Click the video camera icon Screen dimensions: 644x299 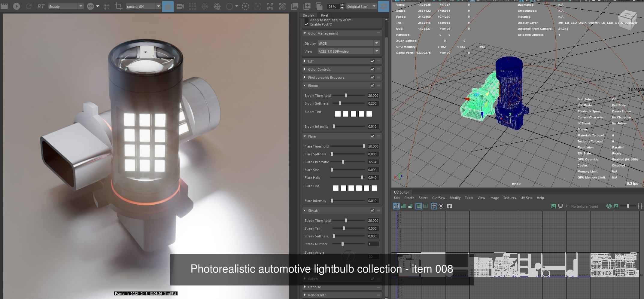click(180, 6)
